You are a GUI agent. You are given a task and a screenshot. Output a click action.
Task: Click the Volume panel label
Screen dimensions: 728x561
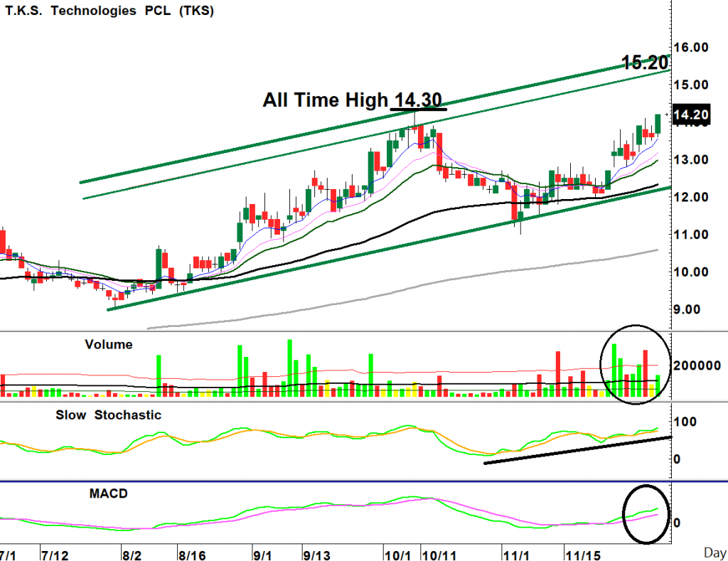(109, 345)
